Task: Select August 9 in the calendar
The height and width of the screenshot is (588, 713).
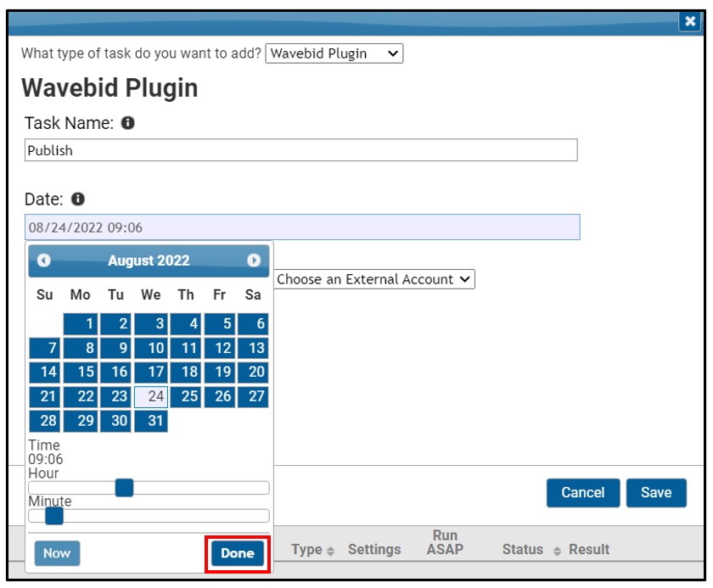Action: [116, 348]
